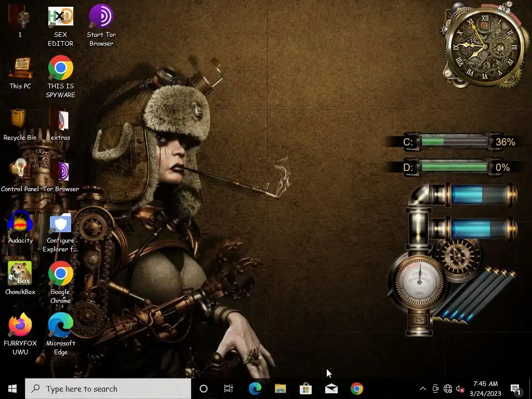
Task: Click the Type here to search box
Action: coord(108,389)
